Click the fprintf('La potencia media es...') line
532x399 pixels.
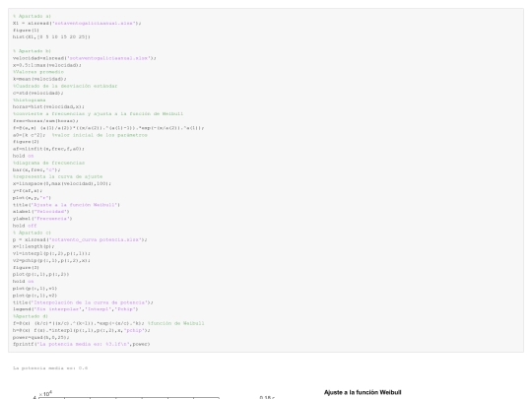[82, 344]
